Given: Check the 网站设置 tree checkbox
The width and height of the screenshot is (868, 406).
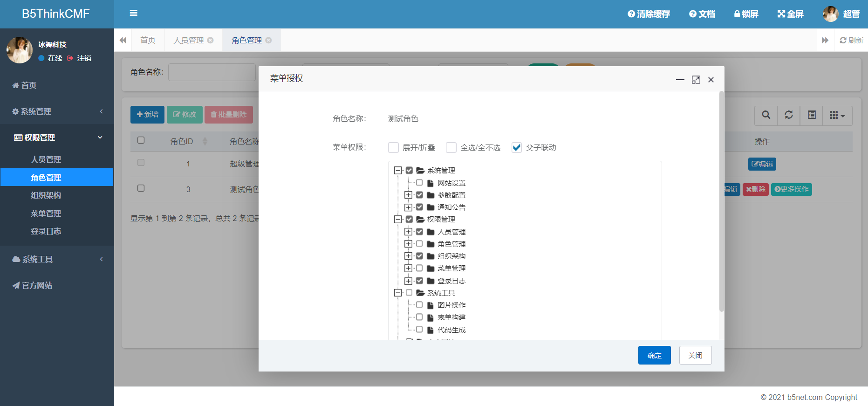Looking at the screenshot, I should [x=419, y=183].
